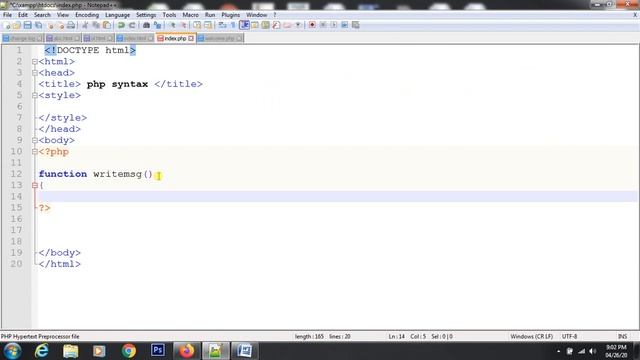
Task: Open Google Chrome from the taskbar
Action: click(129, 351)
